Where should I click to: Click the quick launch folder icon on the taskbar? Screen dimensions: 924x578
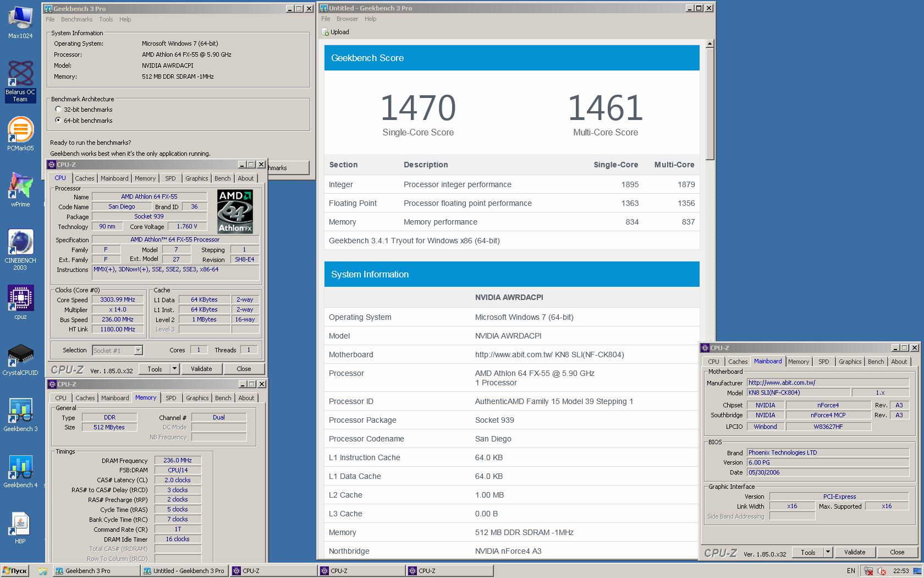42,571
